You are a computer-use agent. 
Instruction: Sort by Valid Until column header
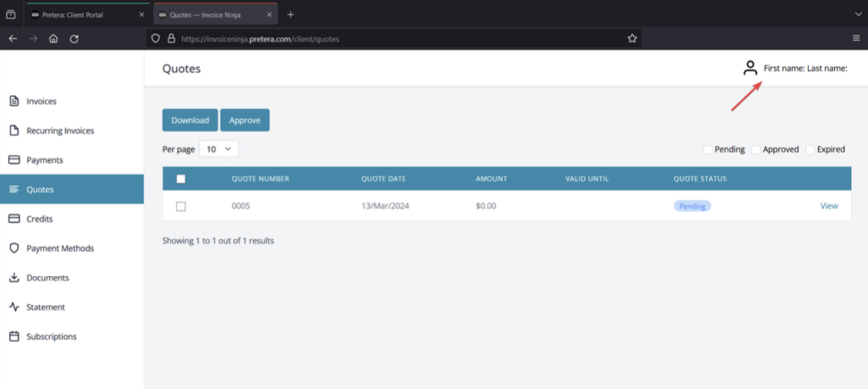[x=587, y=179]
